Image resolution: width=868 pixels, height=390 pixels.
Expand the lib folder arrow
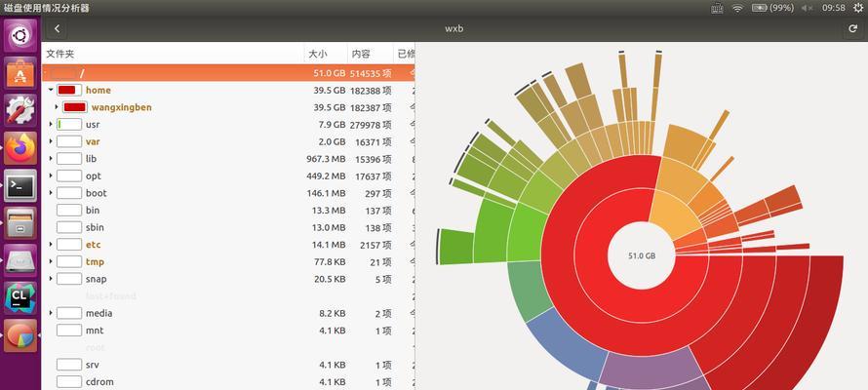coord(51,159)
